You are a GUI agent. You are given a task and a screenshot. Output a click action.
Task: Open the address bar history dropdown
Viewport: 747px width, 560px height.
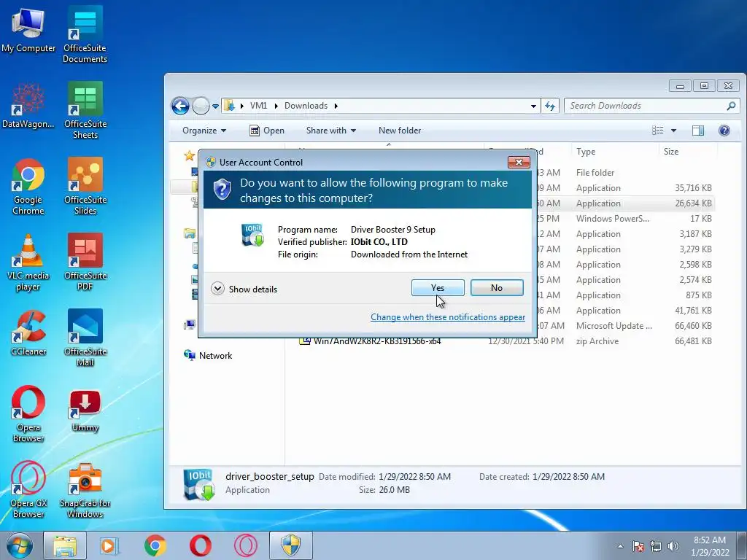pos(533,106)
